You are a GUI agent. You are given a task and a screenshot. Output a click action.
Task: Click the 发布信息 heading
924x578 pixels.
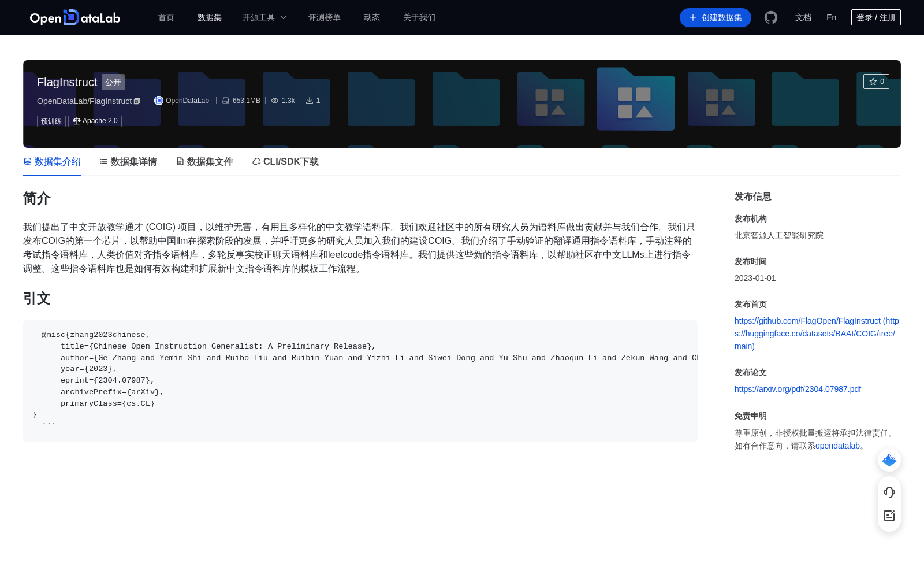pyautogui.click(x=753, y=197)
